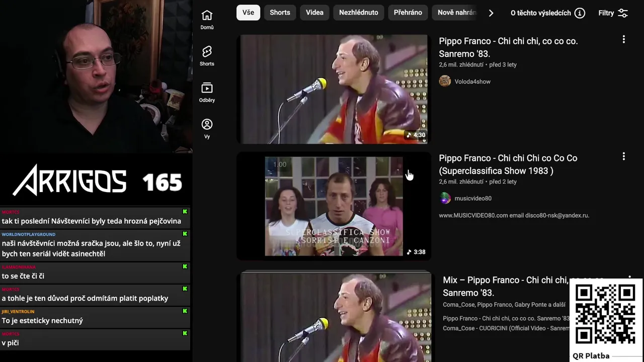Click the 2,6 mil. zhlédnutí před 3 lety text
The height and width of the screenshot is (362, 644).
click(x=477, y=64)
